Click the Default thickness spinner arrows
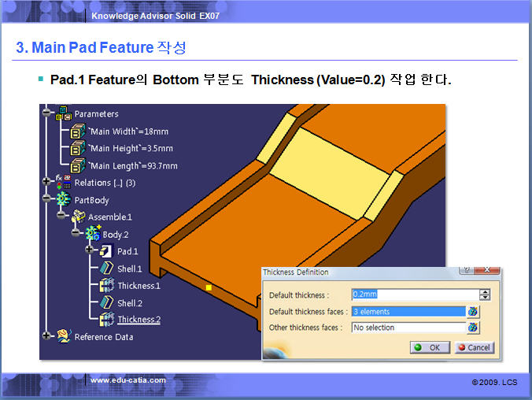This screenshot has height=400, width=532. [485, 294]
